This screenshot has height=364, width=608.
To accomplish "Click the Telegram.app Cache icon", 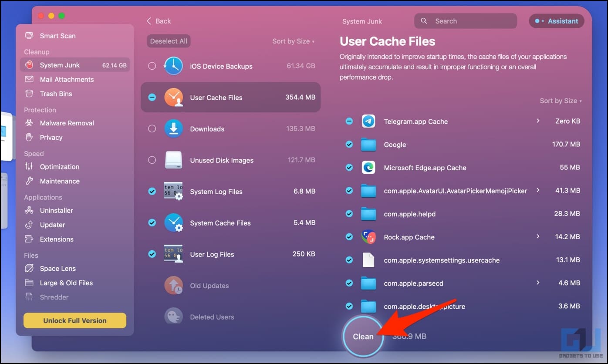I will point(368,121).
